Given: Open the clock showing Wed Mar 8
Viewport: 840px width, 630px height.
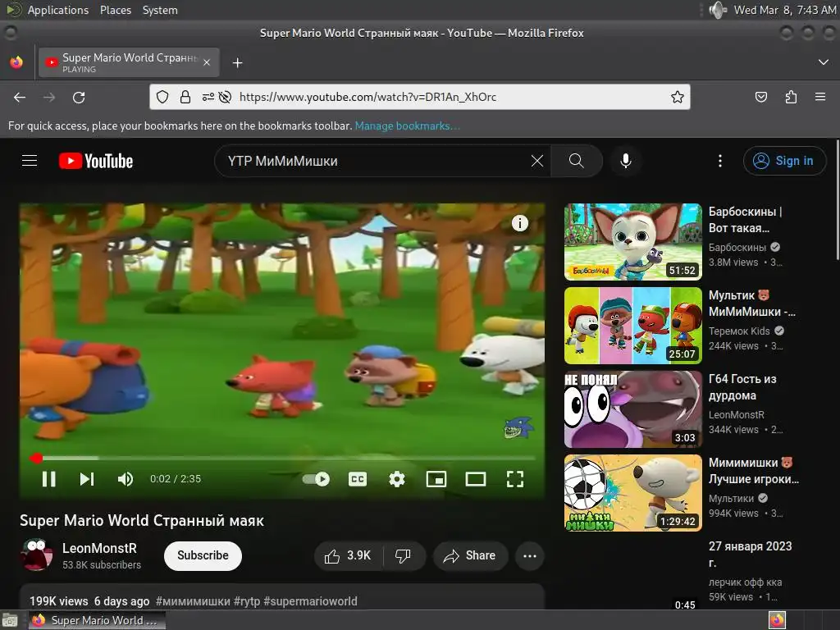Looking at the screenshot, I should pyautogui.click(x=785, y=10).
